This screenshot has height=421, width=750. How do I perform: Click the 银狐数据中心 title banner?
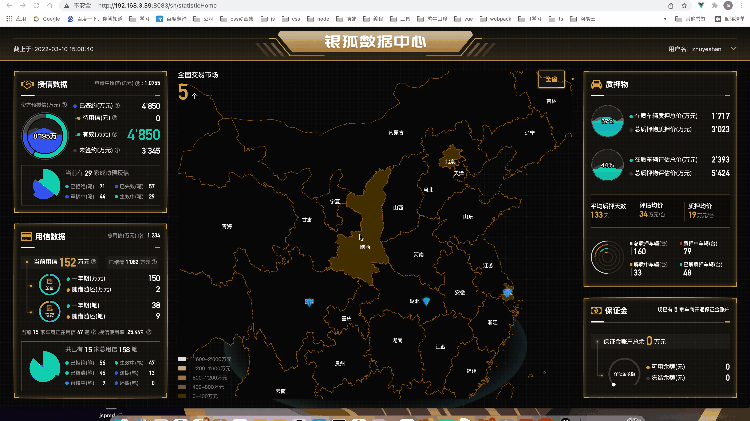pos(375,42)
